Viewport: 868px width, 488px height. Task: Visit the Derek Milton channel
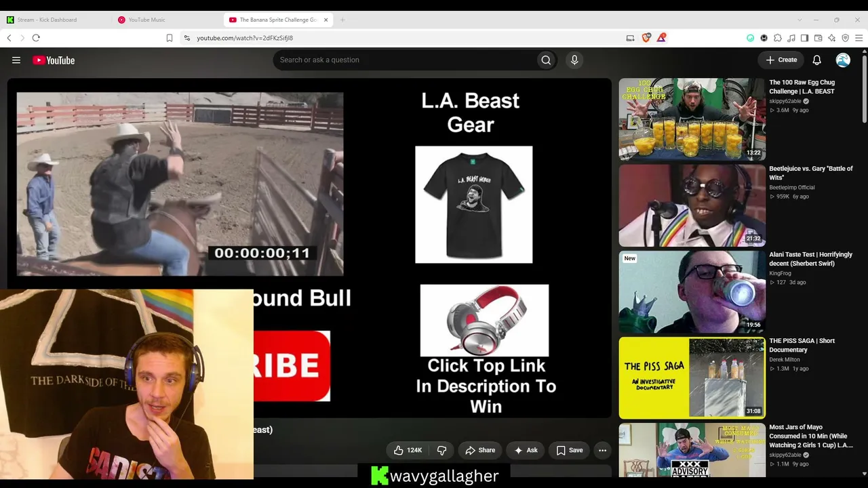[x=785, y=359]
